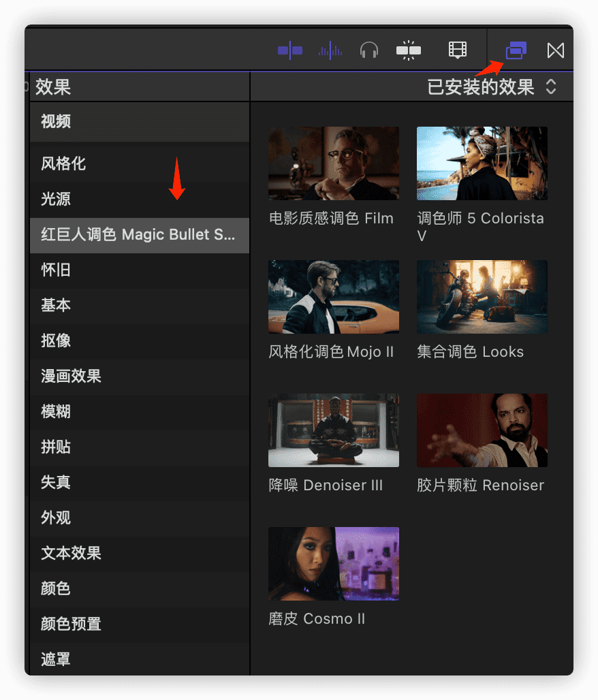Click the 降噪 Denoiser III thumbnail
The width and height of the screenshot is (598, 700).
click(x=334, y=430)
